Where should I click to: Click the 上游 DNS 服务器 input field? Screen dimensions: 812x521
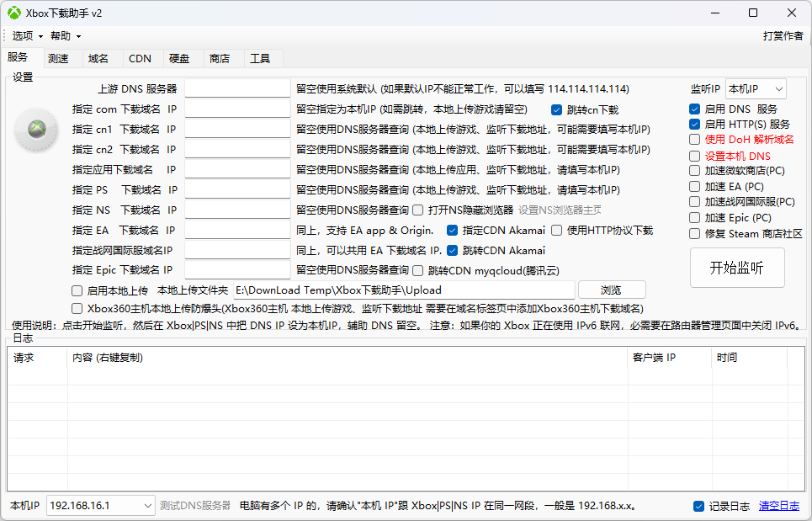[237, 89]
